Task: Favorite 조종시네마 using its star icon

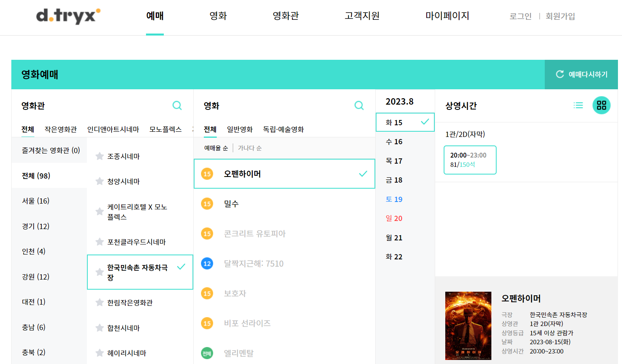Action: pyautogui.click(x=99, y=156)
